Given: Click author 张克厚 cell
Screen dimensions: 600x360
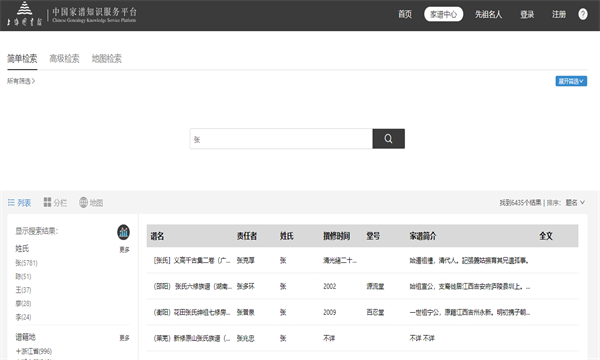Looking at the screenshot, I should (246, 261).
